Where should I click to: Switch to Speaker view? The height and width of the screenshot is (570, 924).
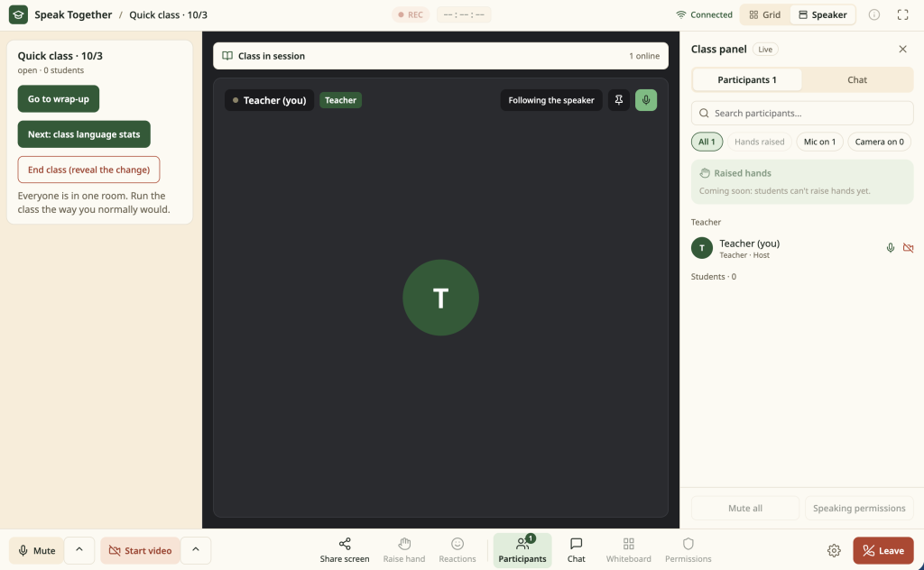point(822,14)
